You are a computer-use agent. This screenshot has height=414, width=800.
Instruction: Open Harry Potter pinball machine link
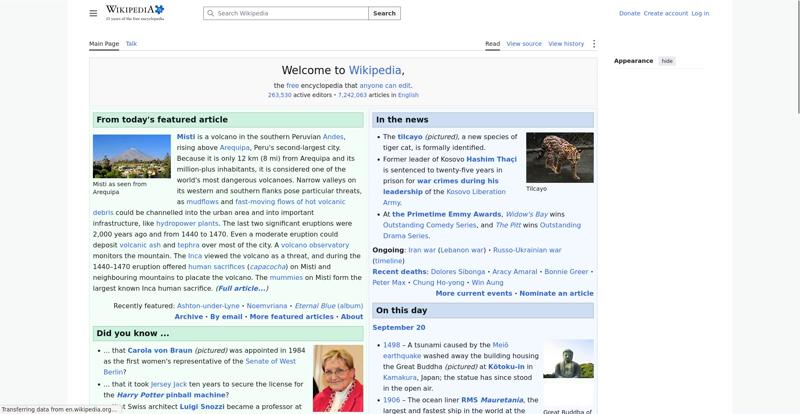pyautogui.click(x=171, y=395)
